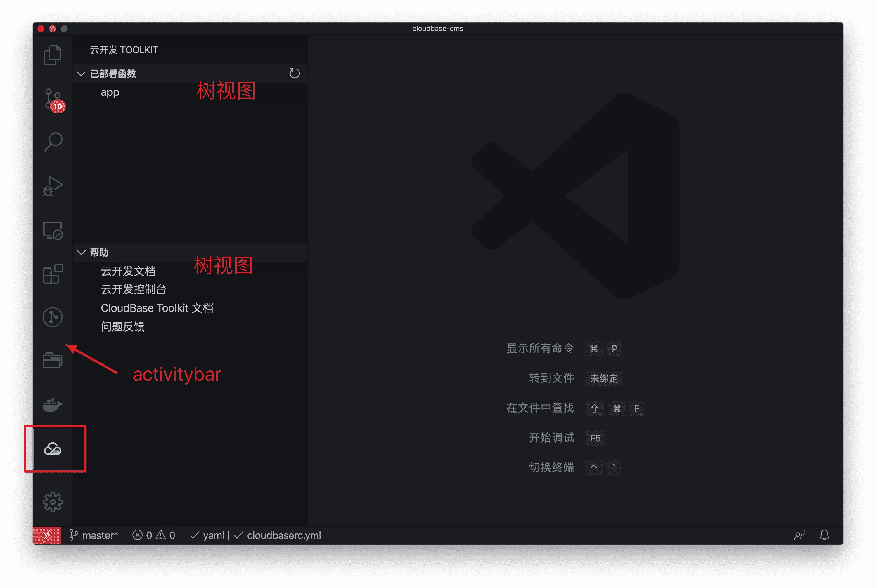Image resolution: width=876 pixels, height=588 pixels.
Task: Close the cloudbase-cms window
Action: [x=41, y=29]
